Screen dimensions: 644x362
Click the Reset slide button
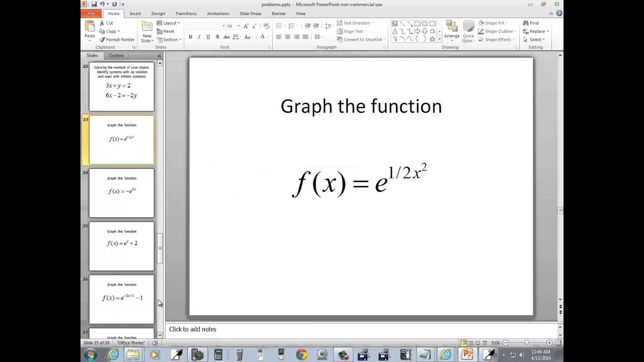coord(166,31)
